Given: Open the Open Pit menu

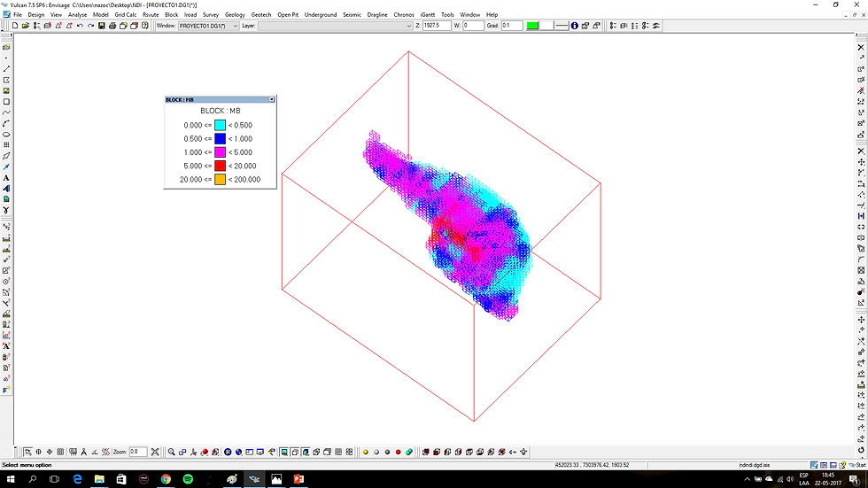Looking at the screenshot, I should click(288, 15).
